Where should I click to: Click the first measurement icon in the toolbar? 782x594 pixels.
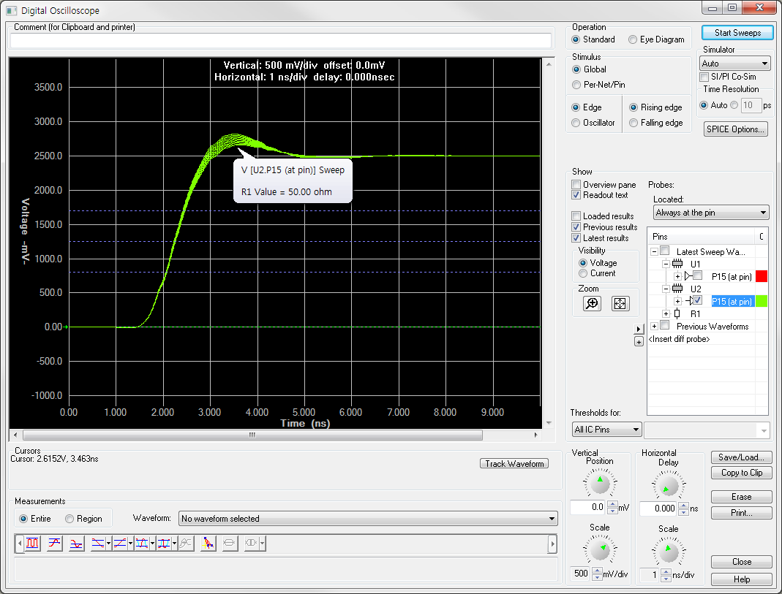[32, 543]
